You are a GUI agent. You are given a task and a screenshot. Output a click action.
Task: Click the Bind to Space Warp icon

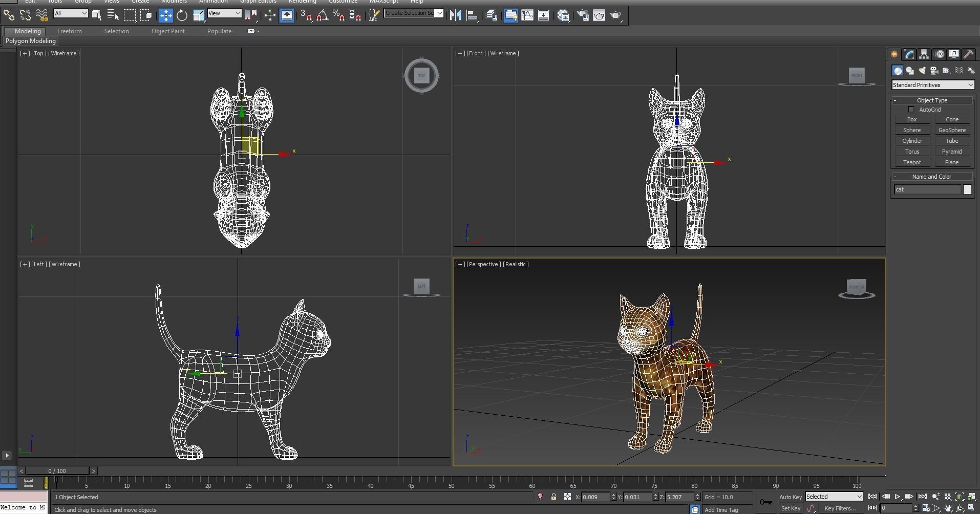[x=42, y=15]
